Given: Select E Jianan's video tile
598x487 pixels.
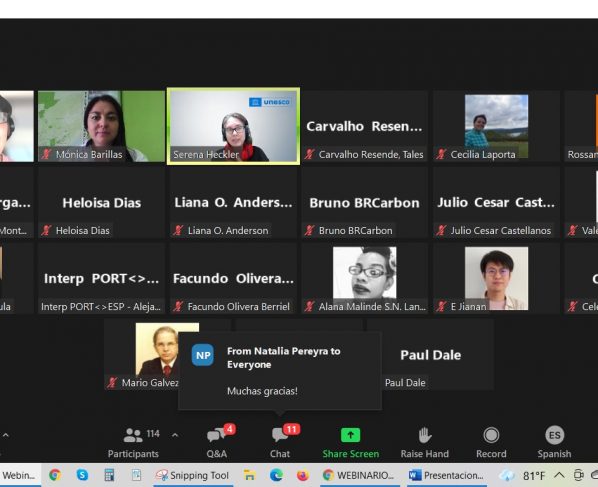Looking at the screenshot, I should tap(496, 278).
